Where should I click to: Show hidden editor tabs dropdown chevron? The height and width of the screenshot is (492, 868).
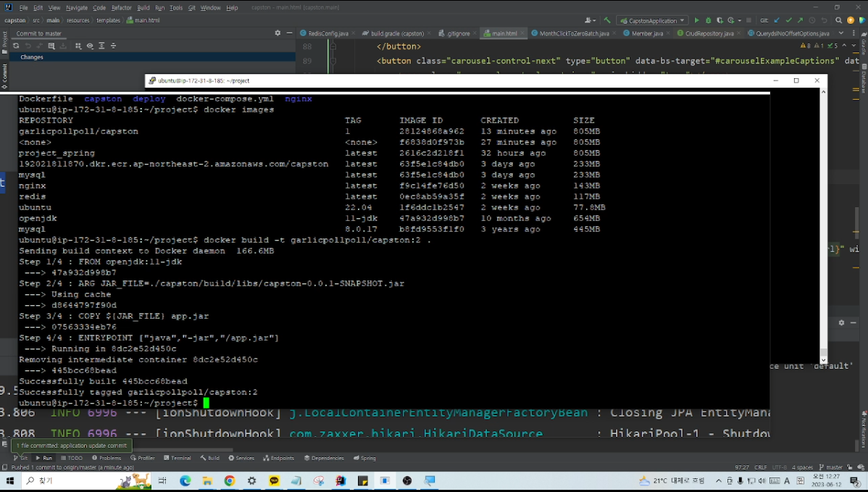tap(841, 33)
